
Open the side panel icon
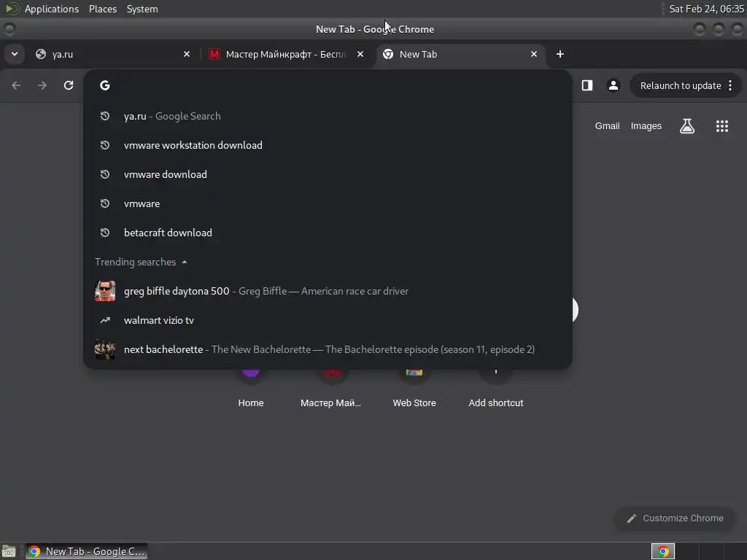tap(587, 85)
